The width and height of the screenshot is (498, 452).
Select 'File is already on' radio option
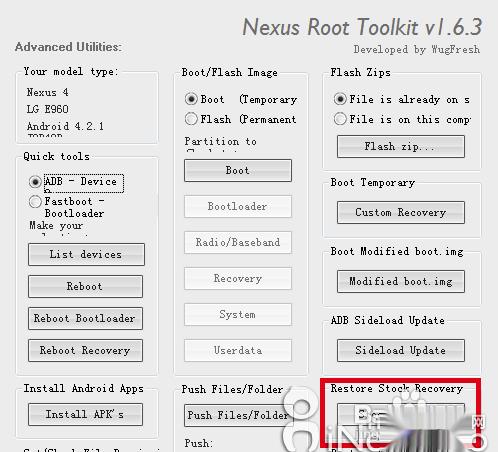340,99
